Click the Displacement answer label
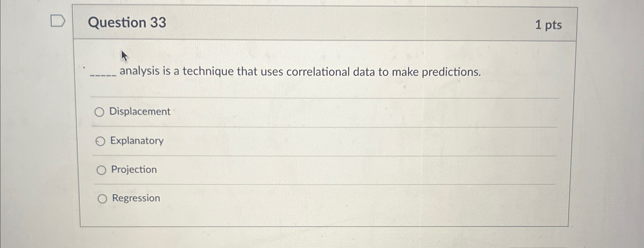This screenshot has height=248, width=644. coord(140,112)
